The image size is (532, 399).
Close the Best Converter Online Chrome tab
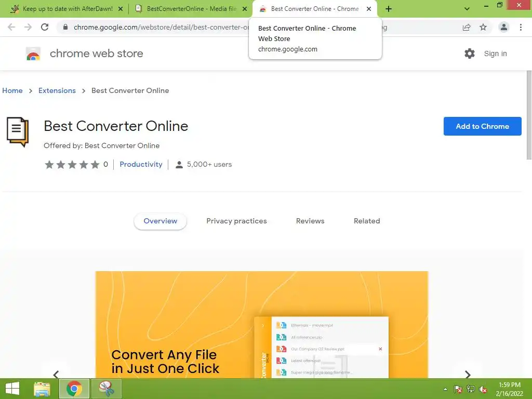[x=369, y=9]
